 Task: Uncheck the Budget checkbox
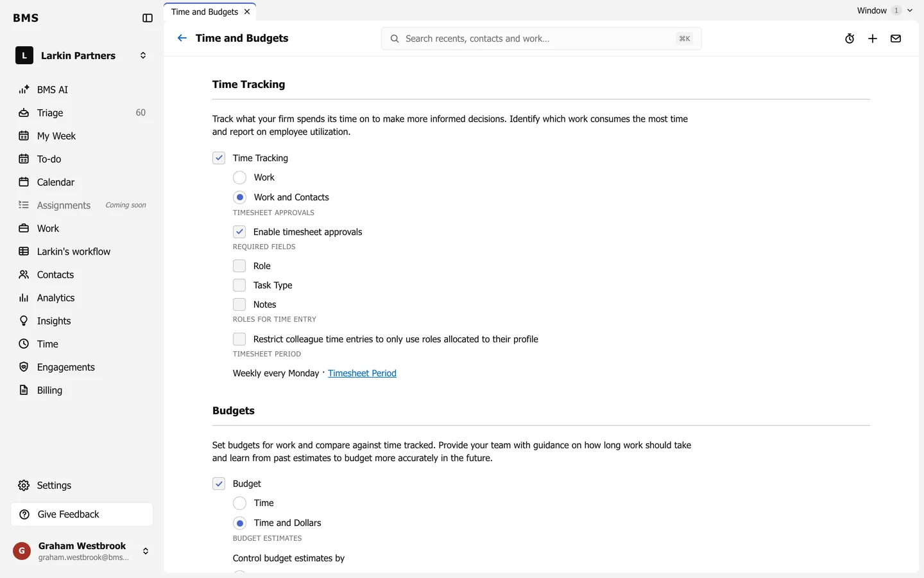click(219, 484)
